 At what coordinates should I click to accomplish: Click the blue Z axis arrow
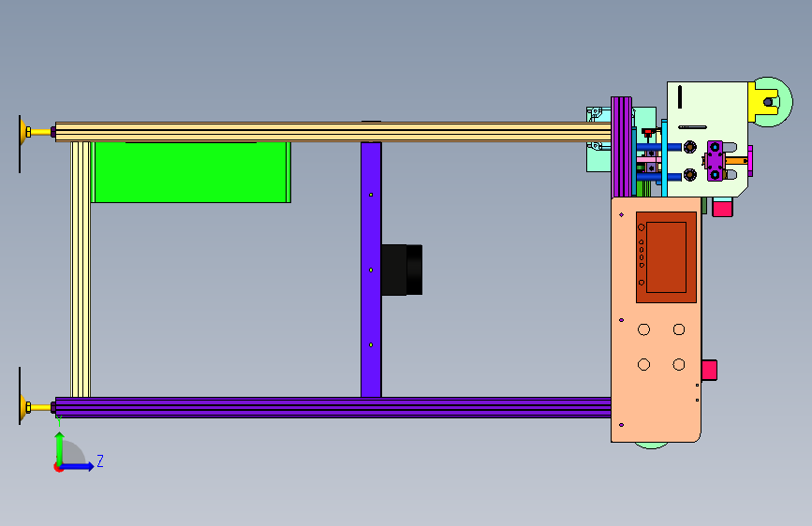pos(79,466)
